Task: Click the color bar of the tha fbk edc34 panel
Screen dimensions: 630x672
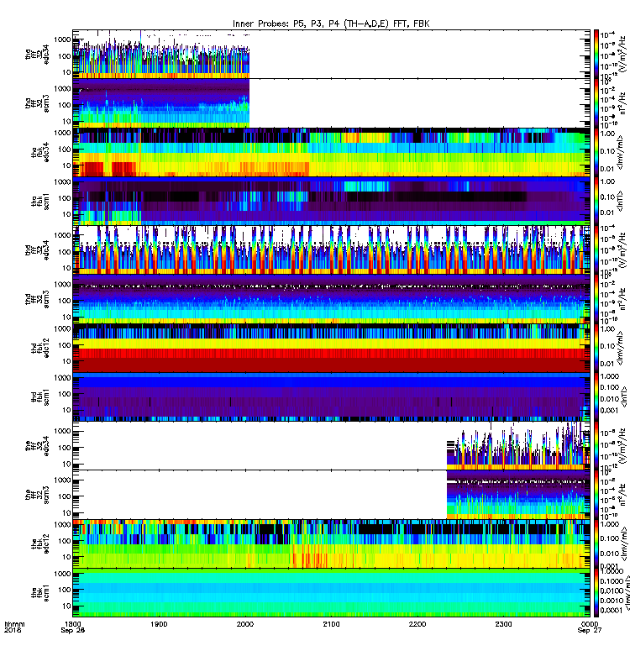Action: (596, 152)
